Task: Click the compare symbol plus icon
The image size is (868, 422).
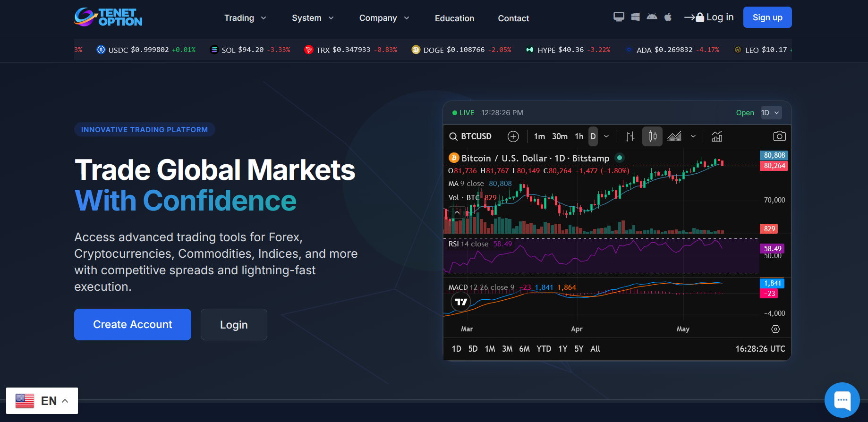Action: tap(513, 136)
